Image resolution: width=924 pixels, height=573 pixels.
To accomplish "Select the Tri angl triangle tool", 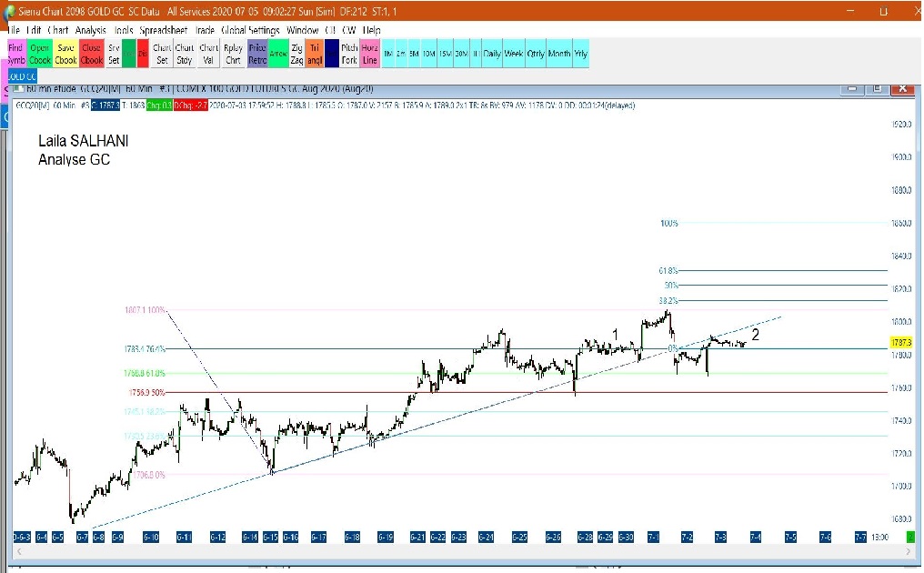I will pos(315,54).
